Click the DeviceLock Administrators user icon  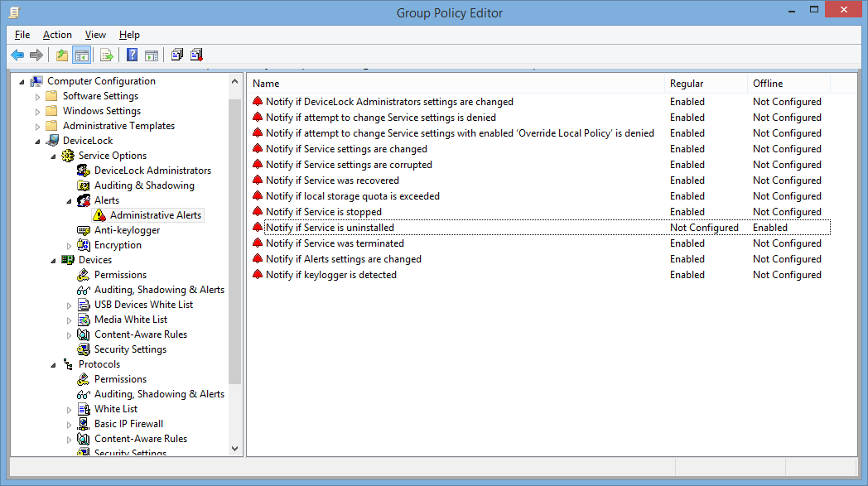pos(84,171)
